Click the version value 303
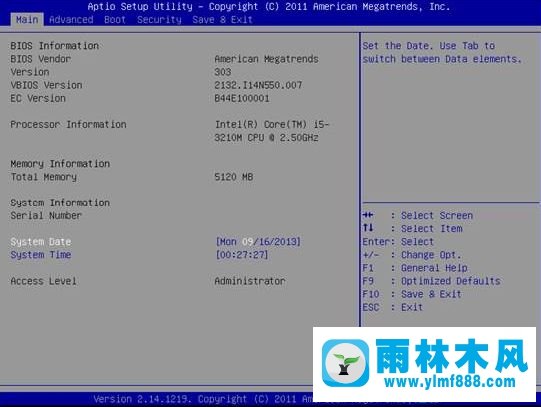The height and width of the screenshot is (407, 541). point(223,72)
